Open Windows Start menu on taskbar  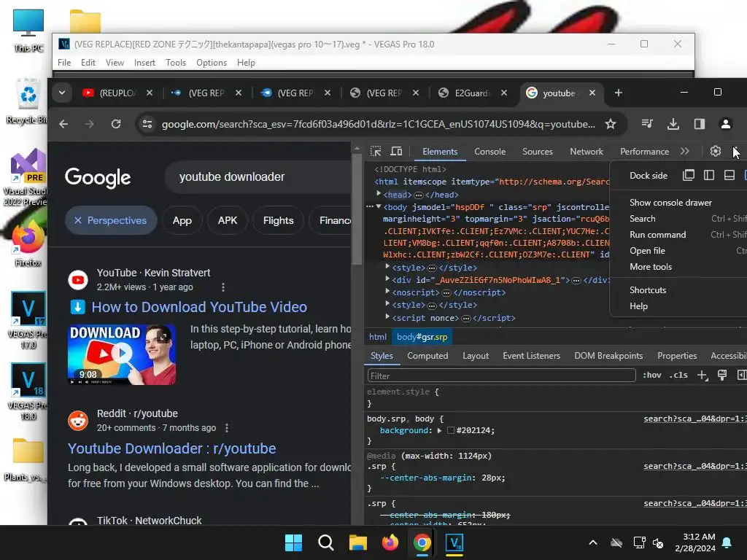(293, 542)
